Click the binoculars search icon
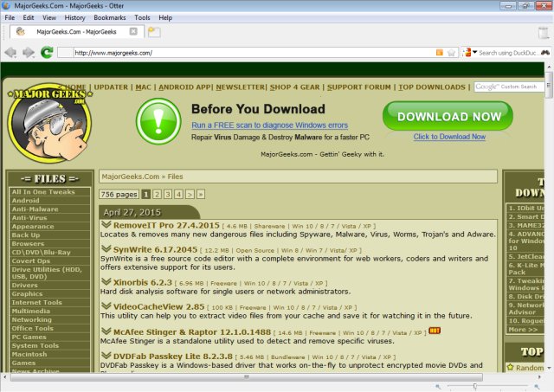This screenshot has width=554, height=392. (x=545, y=53)
